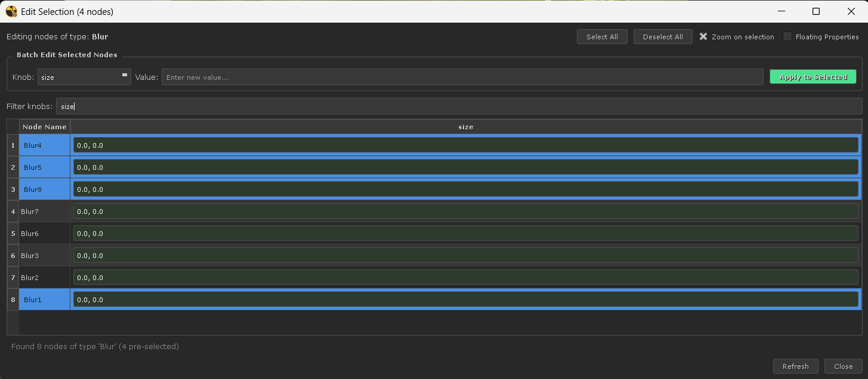Enable the 'Floating Properties' checkbox
This screenshot has height=379, width=868.
pyautogui.click(x=789, y=36)
